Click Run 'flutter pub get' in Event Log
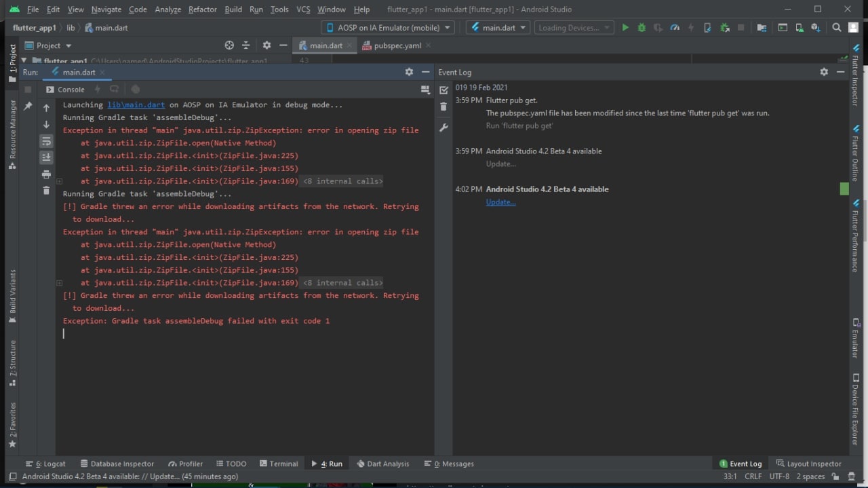This screenshot has height=488, width=868. click(519, 126)
